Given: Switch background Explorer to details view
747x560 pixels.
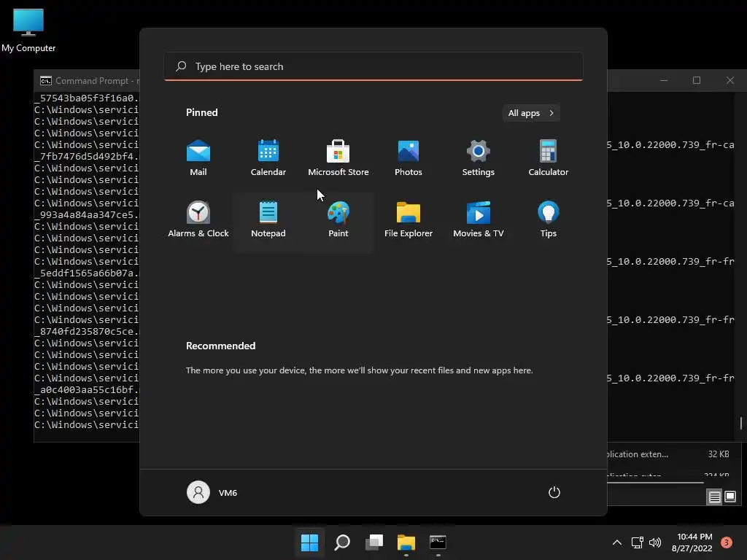Looking at the screenshot, I should click(715, 497).
